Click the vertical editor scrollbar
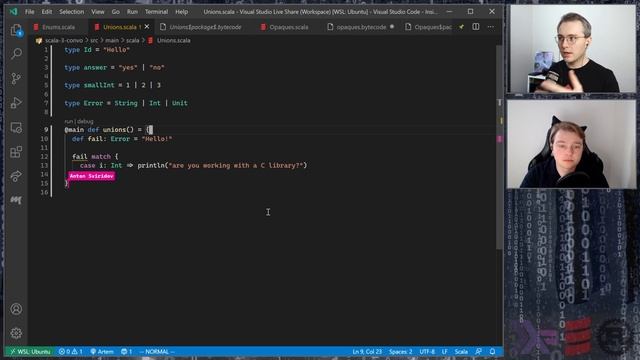The width and height of the screenshot is (640, 360). (500, 147)
